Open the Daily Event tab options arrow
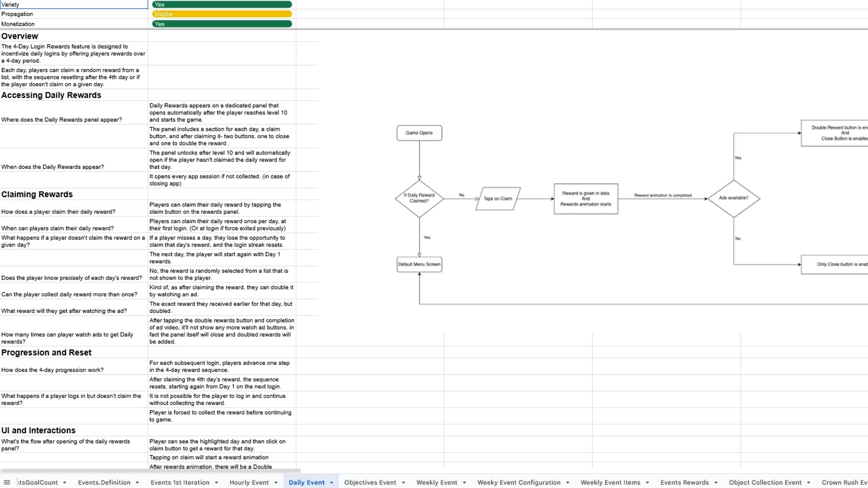Image resolution: width=868 pixels, height=488 pixels. [332, 483]
